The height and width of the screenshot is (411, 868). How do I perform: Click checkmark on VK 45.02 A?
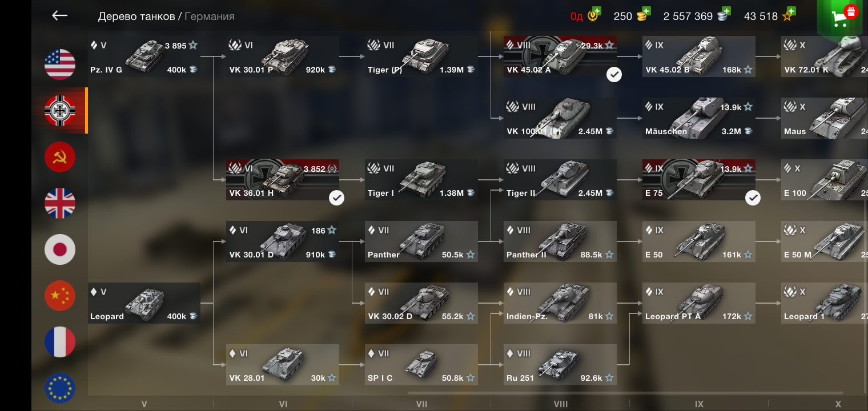614,74
